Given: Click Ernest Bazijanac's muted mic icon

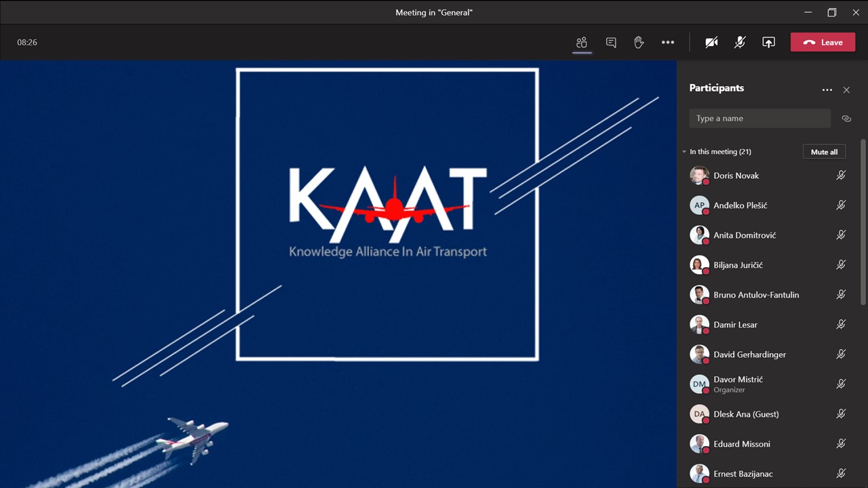Looking at the screenshot, I should [841, 473].
